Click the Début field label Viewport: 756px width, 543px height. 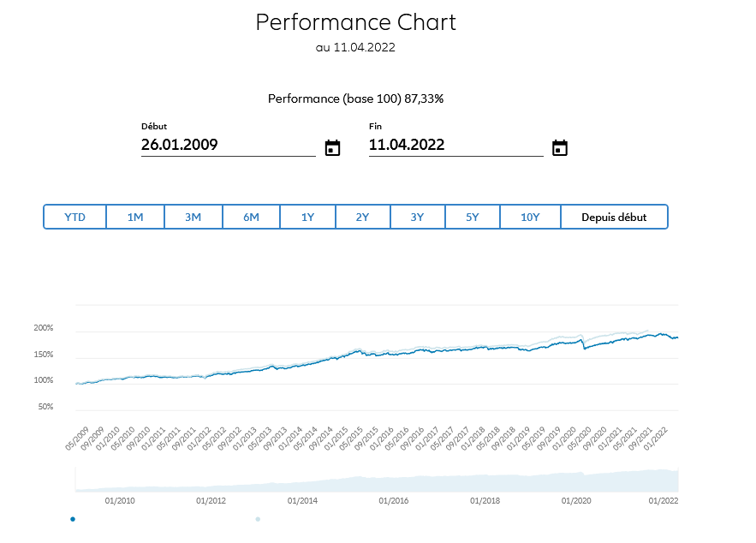click(x=154, y=127)
